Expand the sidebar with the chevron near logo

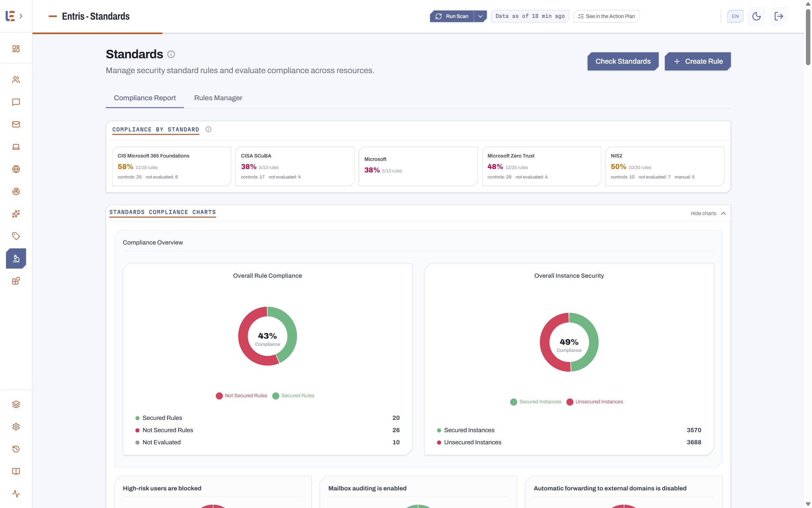[x=21, y=16]
